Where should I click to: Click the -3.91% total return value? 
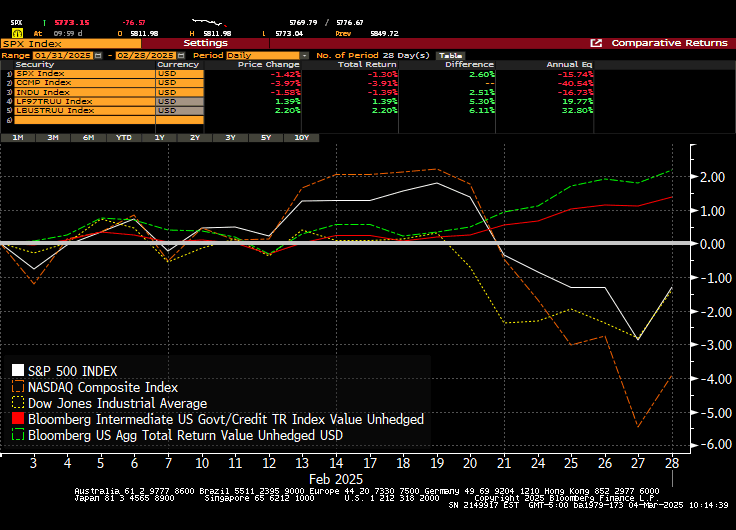(x=382, y=83)
